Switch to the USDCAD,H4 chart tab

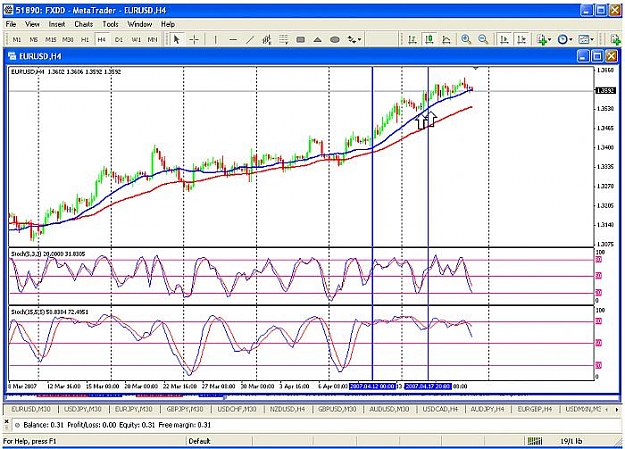click(440, 409)
